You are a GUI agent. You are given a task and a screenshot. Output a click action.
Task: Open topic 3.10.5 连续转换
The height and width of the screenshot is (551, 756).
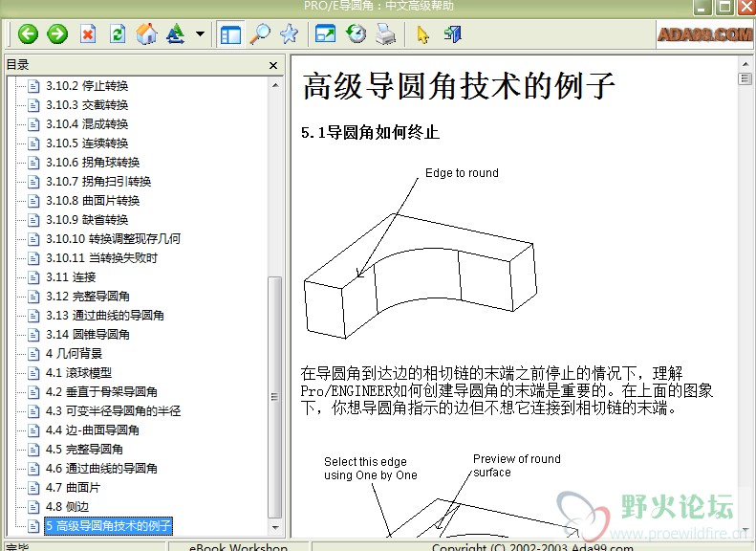tap(87, 143)
